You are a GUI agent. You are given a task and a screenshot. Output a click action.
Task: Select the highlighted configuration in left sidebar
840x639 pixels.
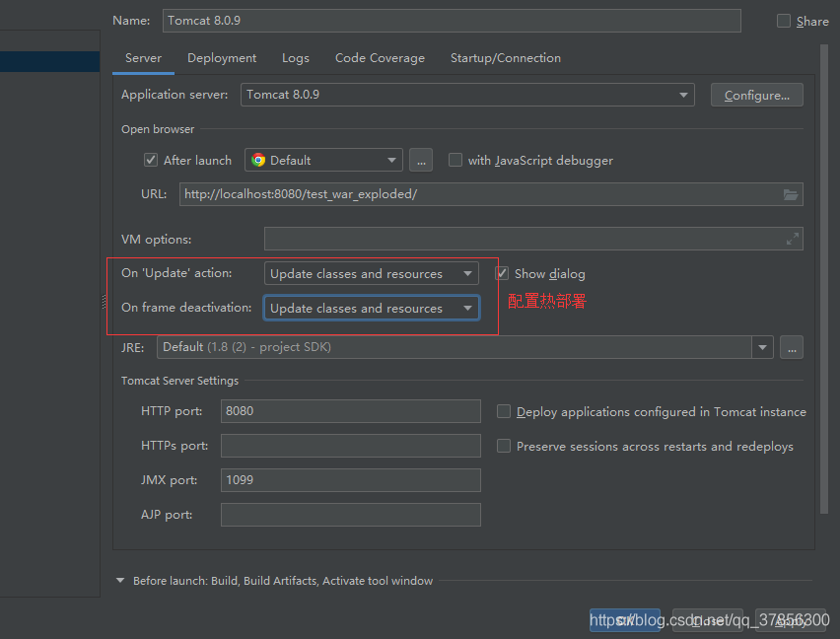point(50,61)
